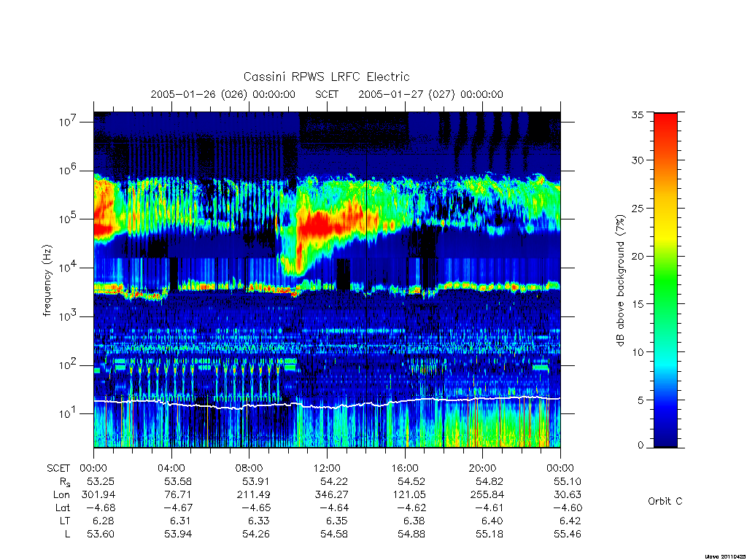Click the 'frequency (Hz)' axis label
This screenshot has width=747, height=560.
coord(47,281)
